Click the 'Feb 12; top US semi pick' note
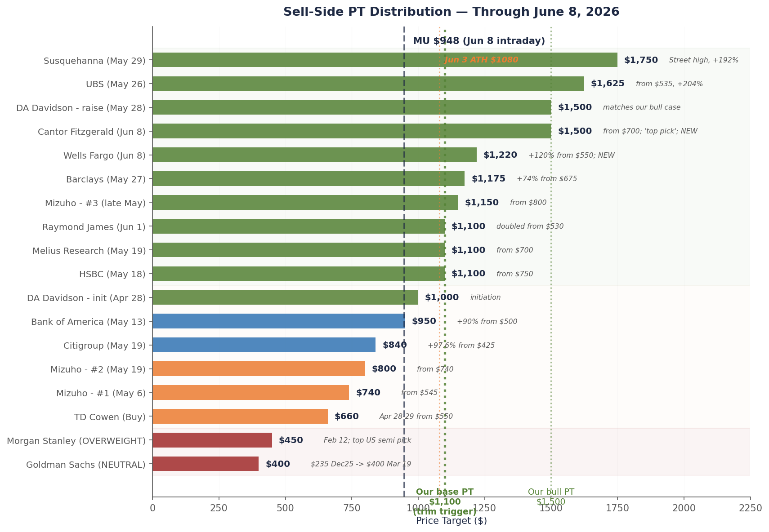The width and height of the screenshot is (769, 532). (367, 440)
